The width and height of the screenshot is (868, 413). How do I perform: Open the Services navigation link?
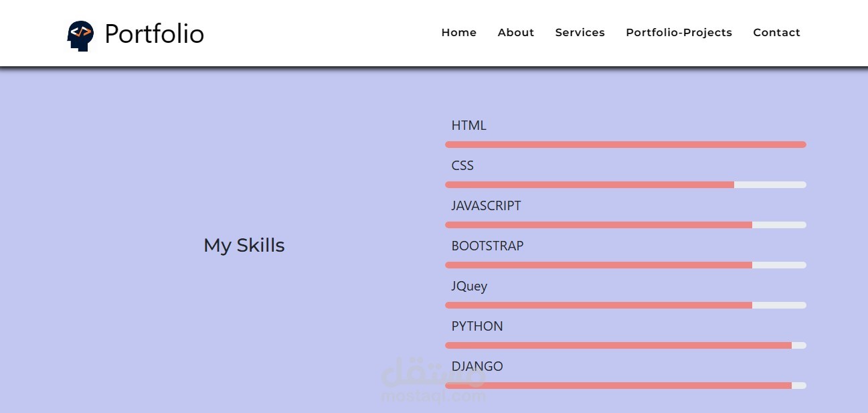click(x=580, y=32)
